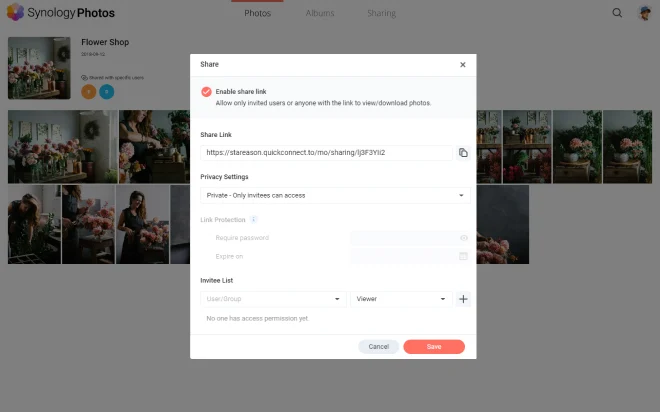The height and width of the screenshot is (412, 660).
Task: Click the calendar icon for Expire on
Action: click(x=463, y=256)
